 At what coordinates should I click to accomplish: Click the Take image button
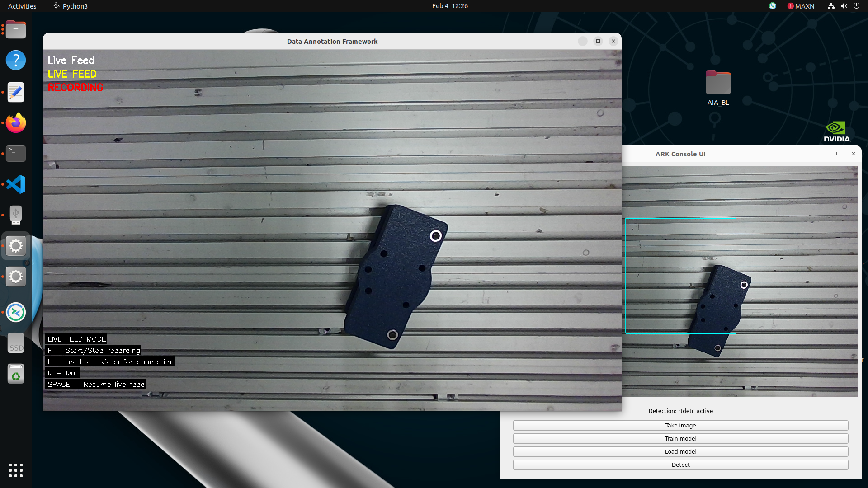click(680, 426)
